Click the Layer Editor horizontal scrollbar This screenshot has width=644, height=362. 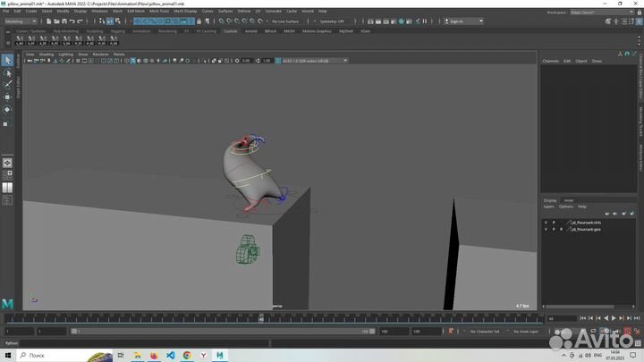pyautogui.click(x=580, y=307)
